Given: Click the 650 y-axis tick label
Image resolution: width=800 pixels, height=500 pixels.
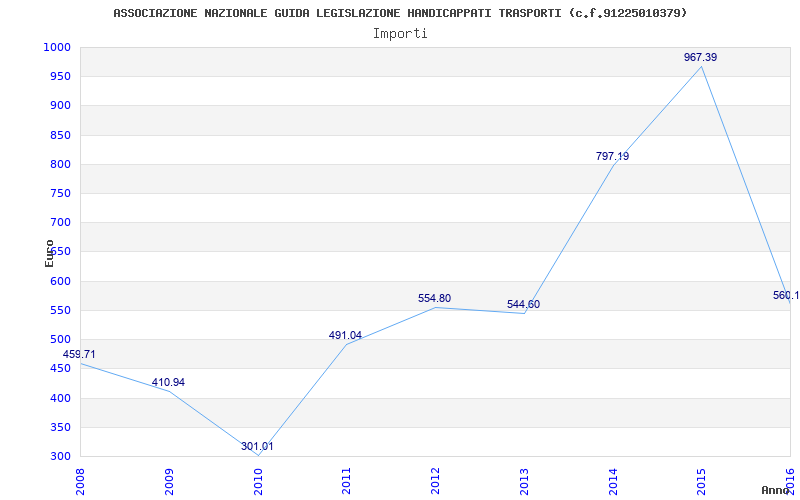Looking at the screenshot, I should coord(63,252).
